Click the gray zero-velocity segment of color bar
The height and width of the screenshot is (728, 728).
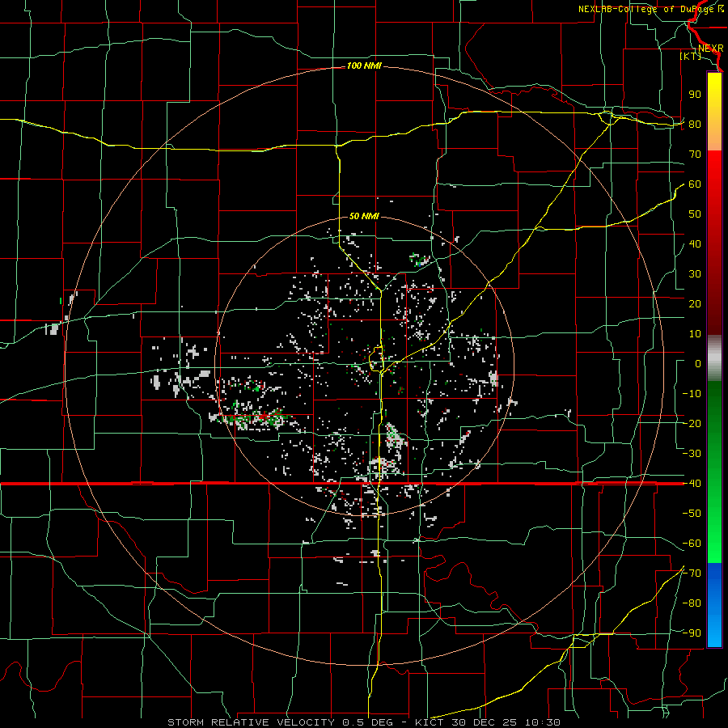pos(714,358)
